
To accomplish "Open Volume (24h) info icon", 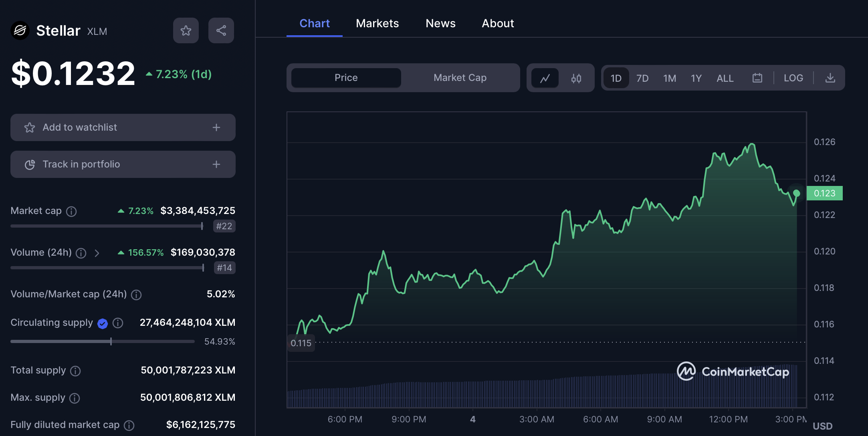I will click(81, 253).
